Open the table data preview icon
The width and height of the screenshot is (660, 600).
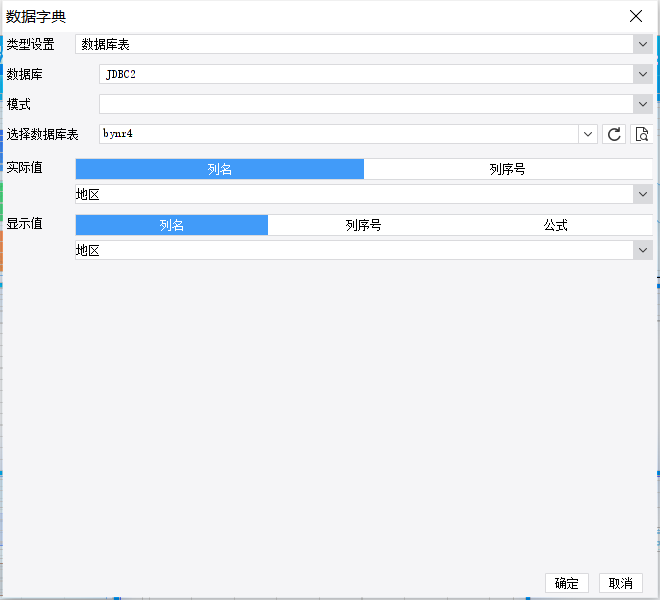coord(641,134)
